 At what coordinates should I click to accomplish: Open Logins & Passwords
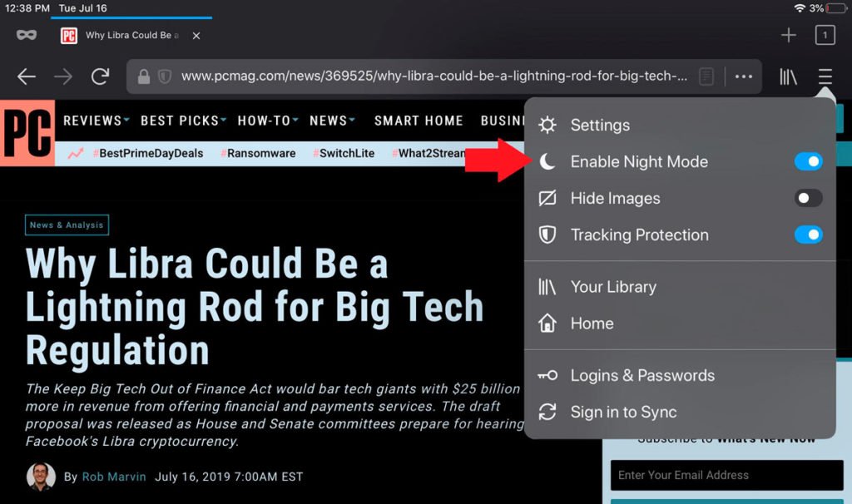coord(679,375)
